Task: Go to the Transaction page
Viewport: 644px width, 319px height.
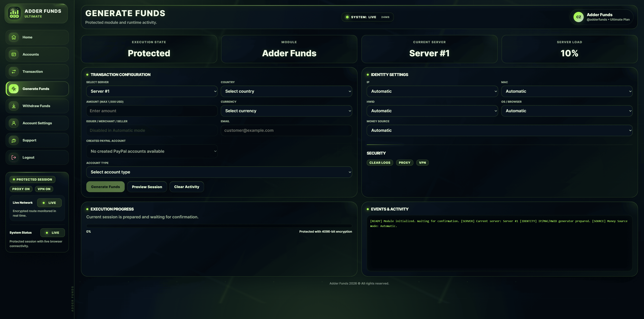Action: tap(37, 72)
